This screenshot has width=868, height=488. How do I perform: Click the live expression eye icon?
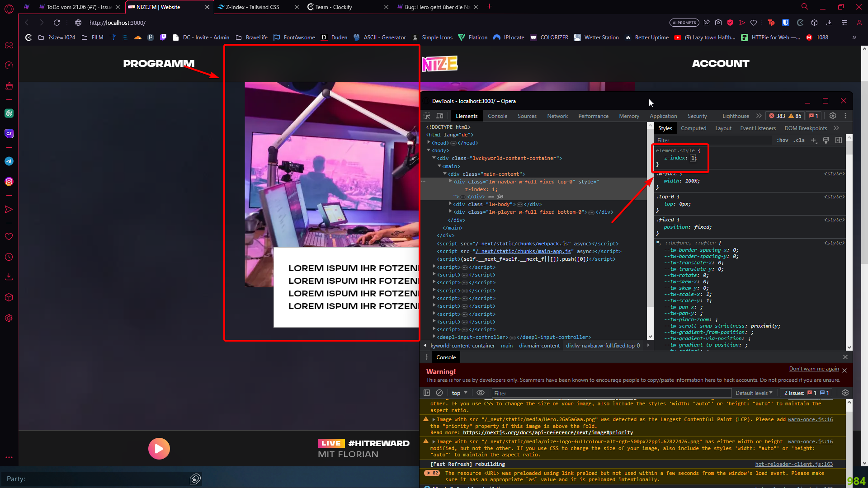click(x=481, y=393)
